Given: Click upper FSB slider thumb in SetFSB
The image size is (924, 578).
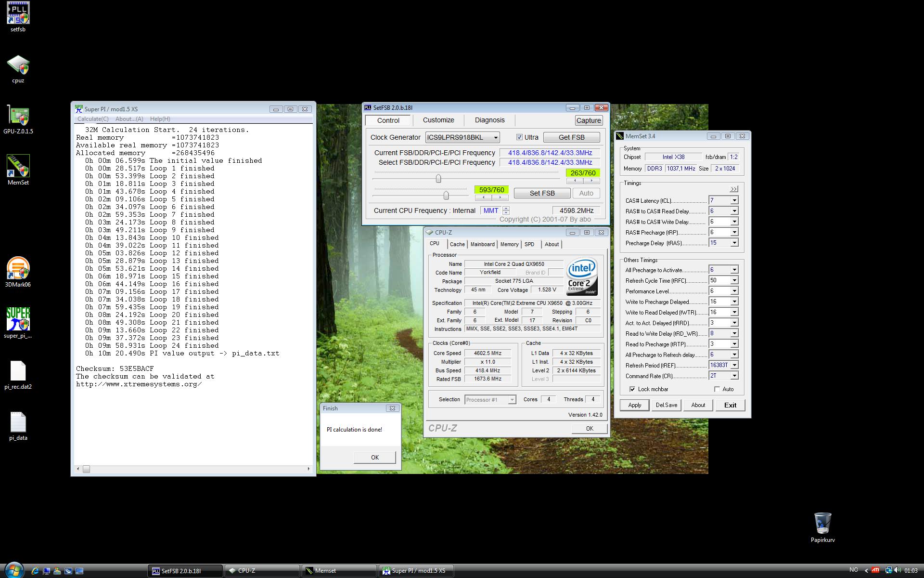Looking at the screenshot, I should (x=438, y=179).
